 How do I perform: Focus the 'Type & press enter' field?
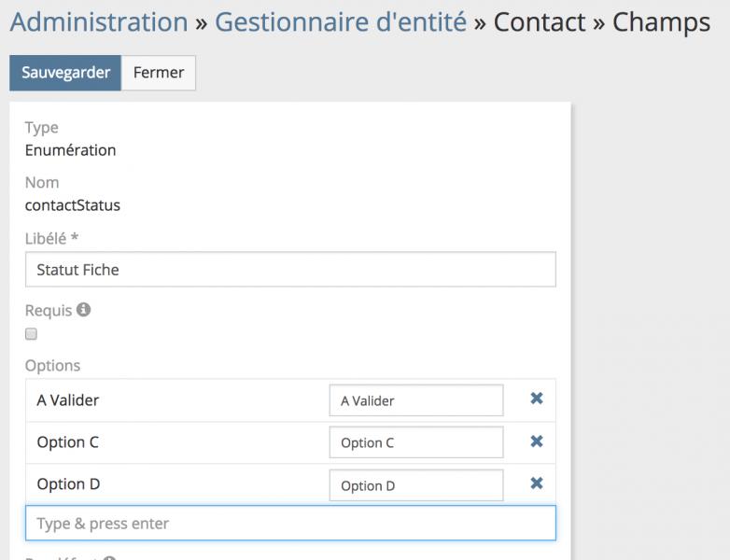pyautogui.click(x=290, y=524)
